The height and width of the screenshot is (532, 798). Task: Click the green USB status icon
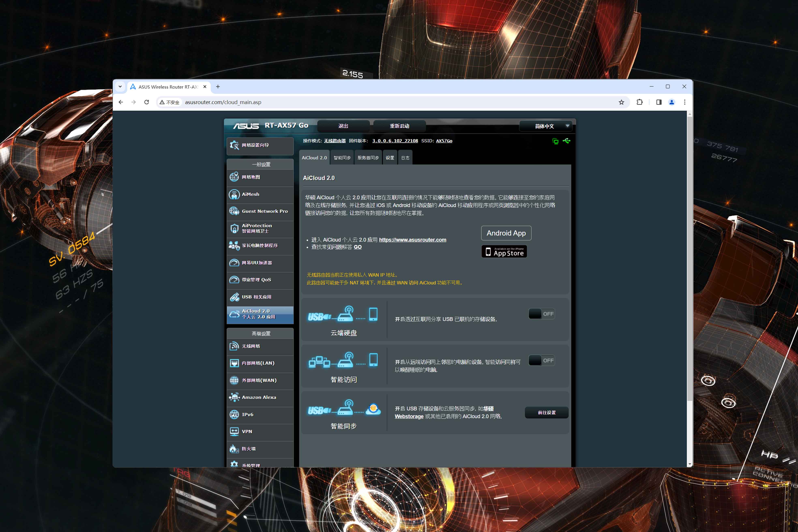pyautogui.click(x=567, y=141)
